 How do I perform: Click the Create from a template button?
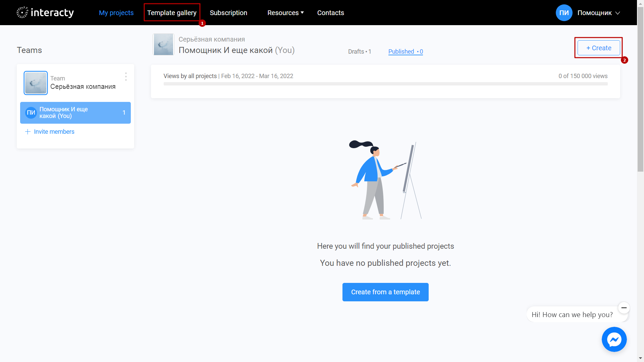pos(385,292)
